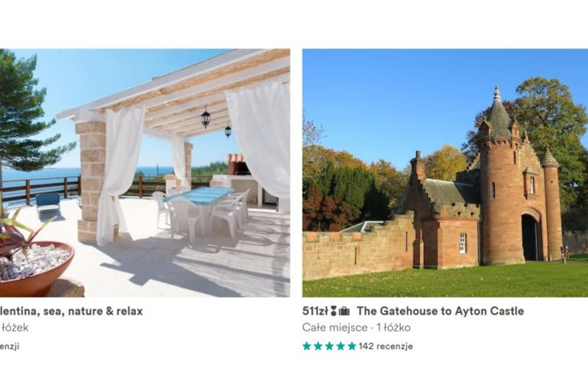Click the fourth teal rating star
The height and width of the screenshot is (368, 588).
[341, 346]
